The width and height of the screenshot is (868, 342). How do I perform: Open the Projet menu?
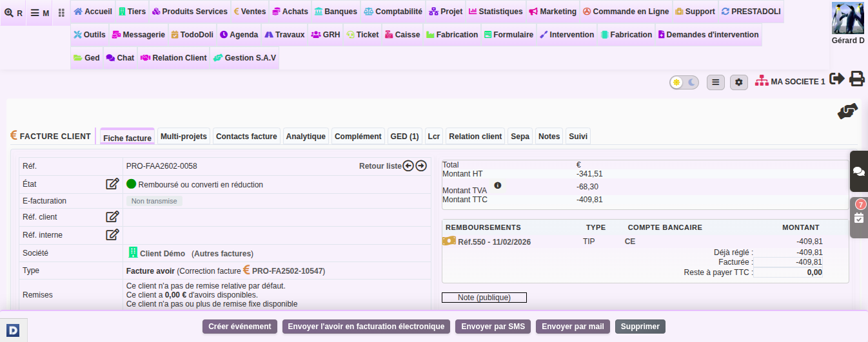pyautogui.click(x=446, y=12)
